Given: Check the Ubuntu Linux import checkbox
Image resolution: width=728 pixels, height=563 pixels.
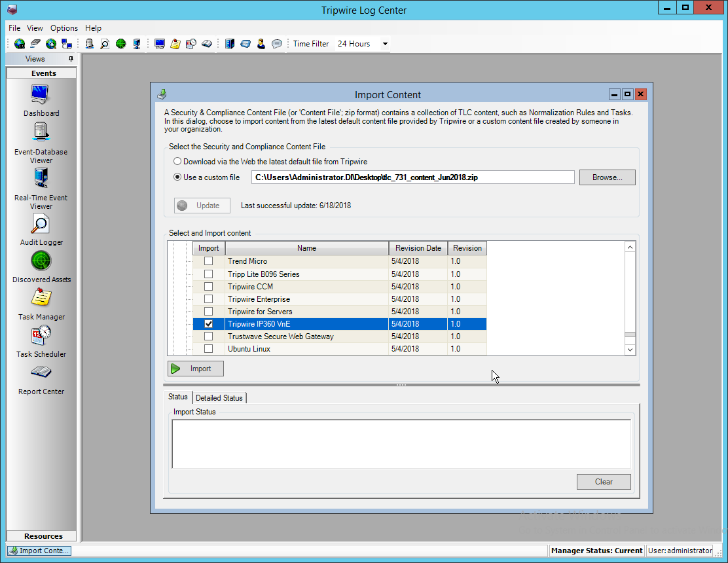Looking at the screenshot, I should point(208,348).
